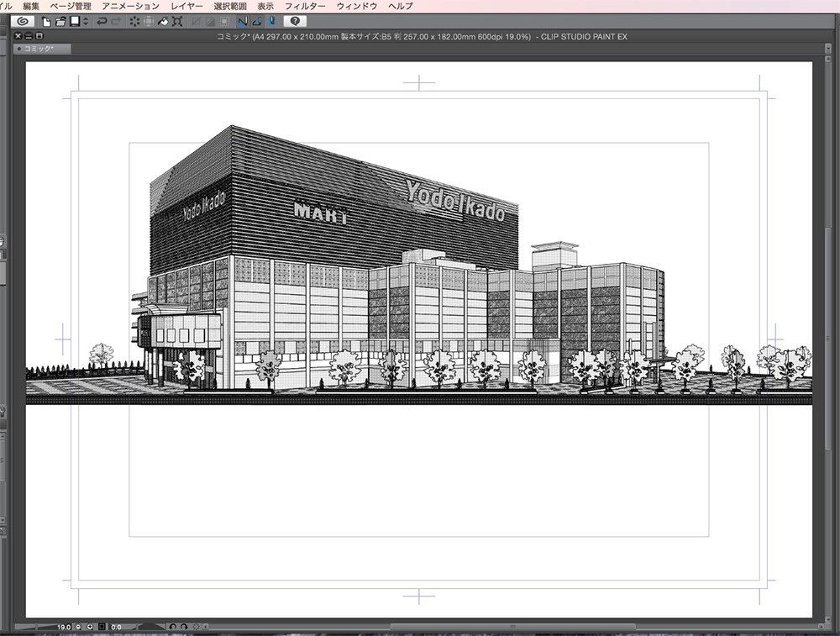
Task: Click the 19.0 zoom percentage slider
Action: (x=43, y=627)
